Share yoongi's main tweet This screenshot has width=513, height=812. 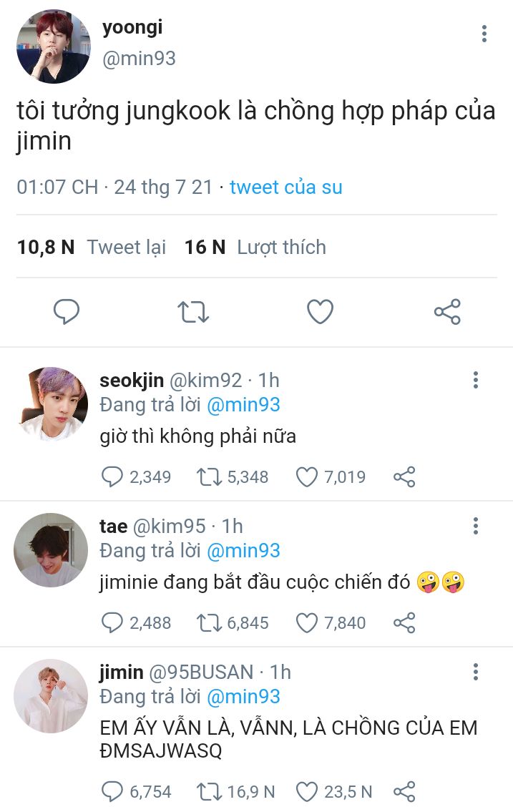click(447, 312)
